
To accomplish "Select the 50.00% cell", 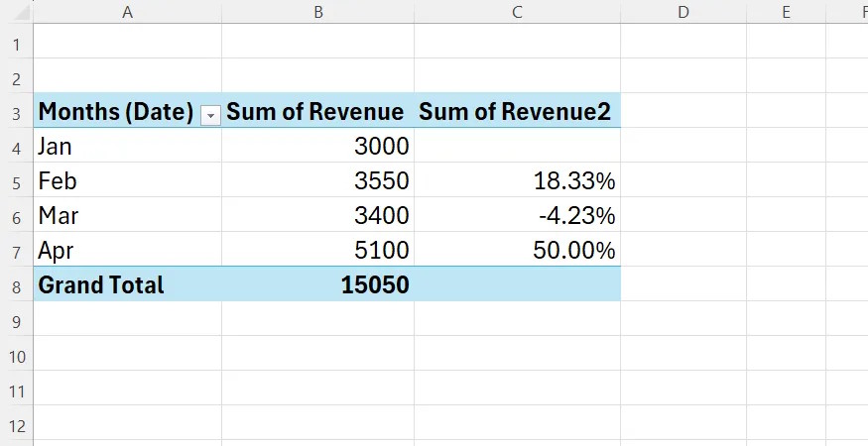I will 517,250.
